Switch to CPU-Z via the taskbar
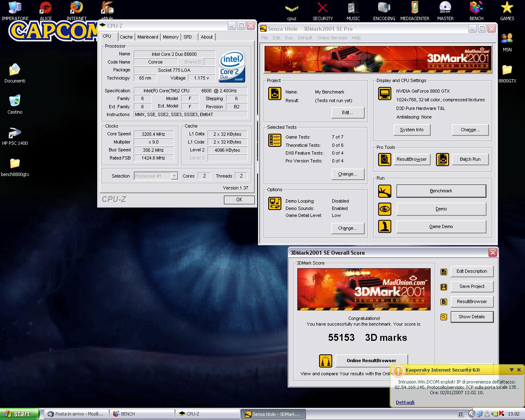 coord(208,414)
